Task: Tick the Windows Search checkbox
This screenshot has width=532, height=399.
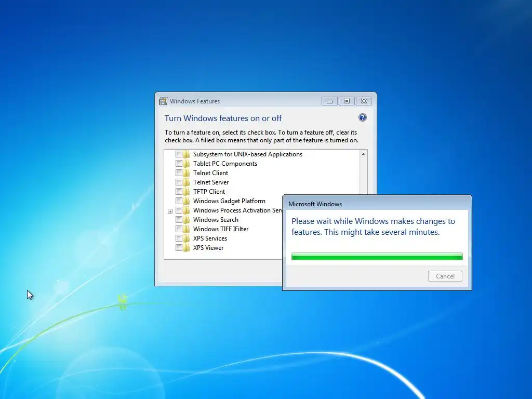Action: 179,220
